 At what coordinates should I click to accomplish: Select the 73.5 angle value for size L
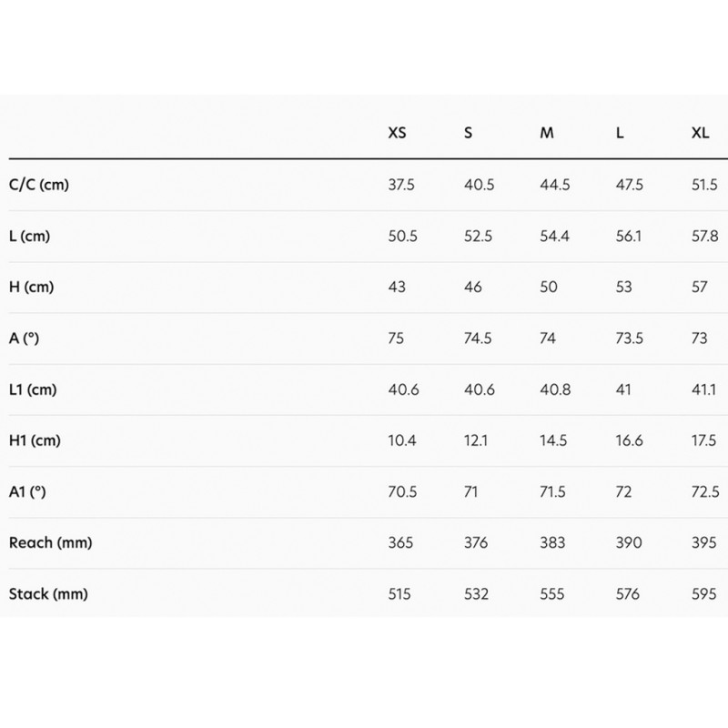click(x=629, y=338)
